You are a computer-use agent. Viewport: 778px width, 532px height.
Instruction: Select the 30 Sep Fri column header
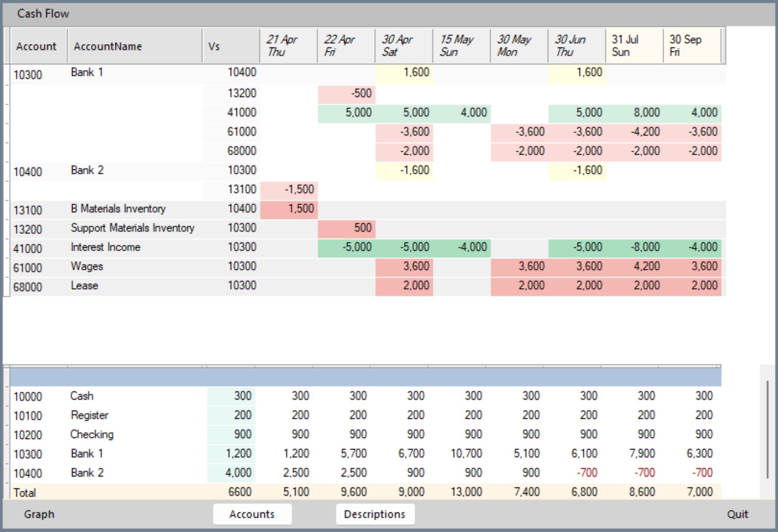pos(692,46)
